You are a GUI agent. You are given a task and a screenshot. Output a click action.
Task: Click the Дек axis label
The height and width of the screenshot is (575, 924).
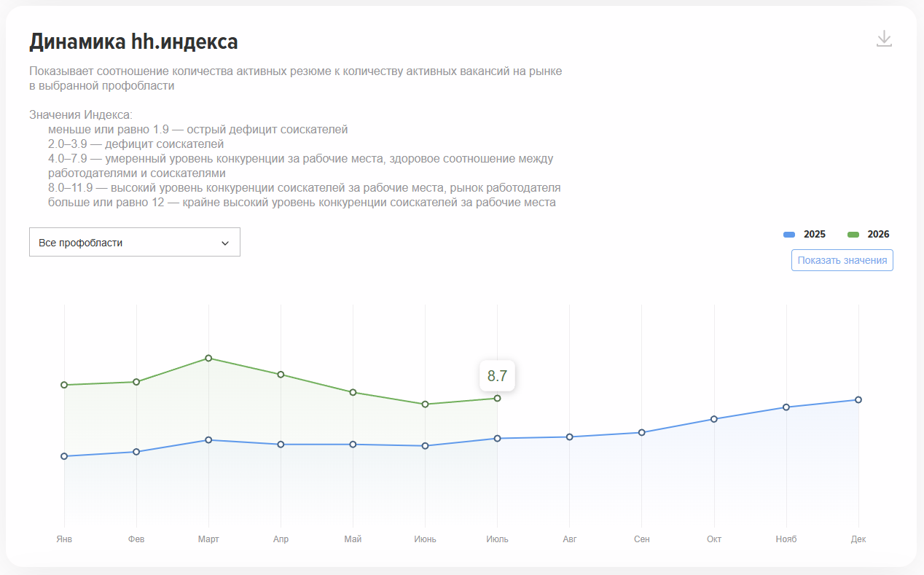[858, 539]
